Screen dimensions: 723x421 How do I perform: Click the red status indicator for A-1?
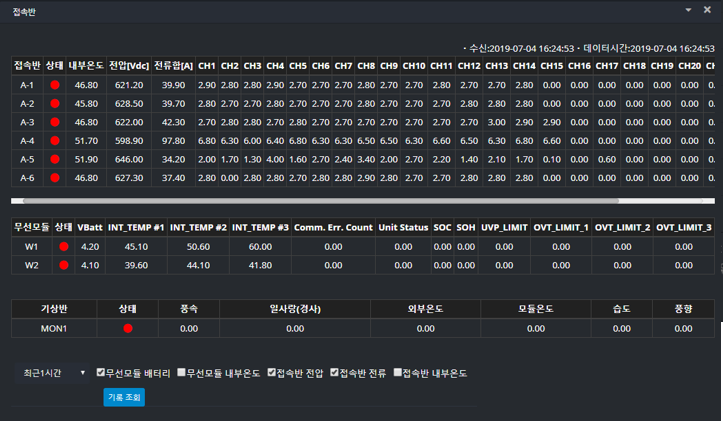coord(54,86)
